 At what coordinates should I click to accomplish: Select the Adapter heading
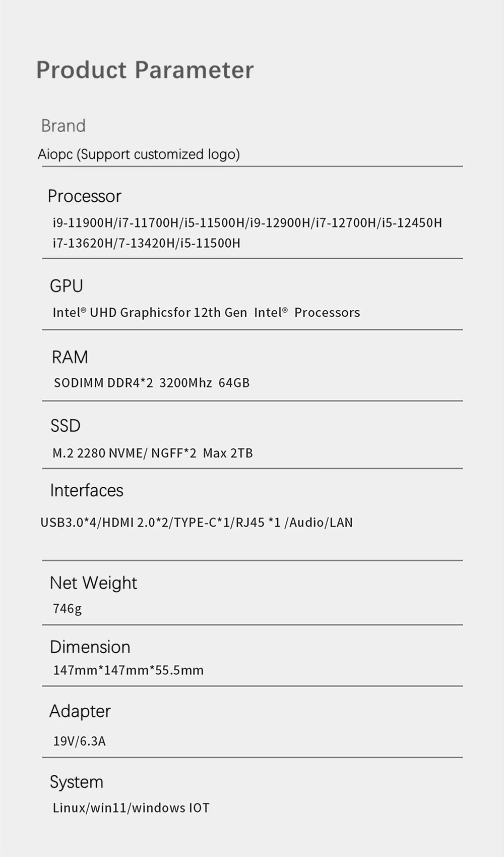point(80,711)
